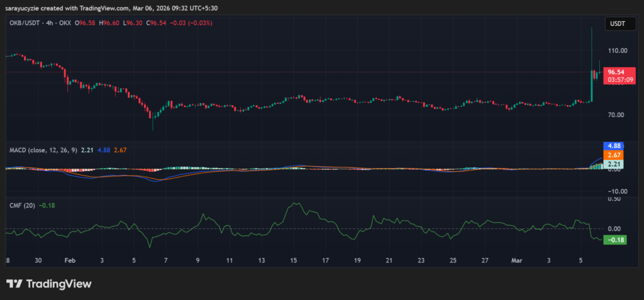Click the blue 4.88 MACD axis tag
644x300 pixels.
click(613, 145)
